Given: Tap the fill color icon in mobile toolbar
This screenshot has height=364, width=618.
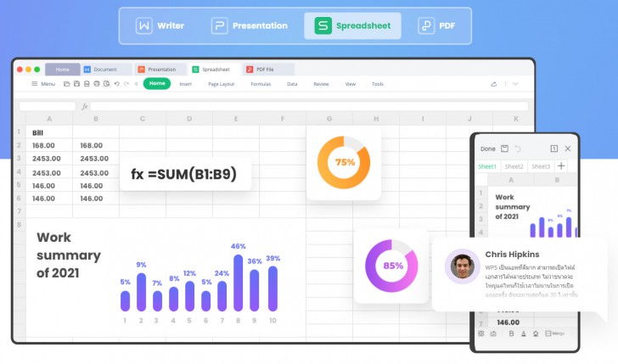Looking at the screenshot, I should (536, 333).
